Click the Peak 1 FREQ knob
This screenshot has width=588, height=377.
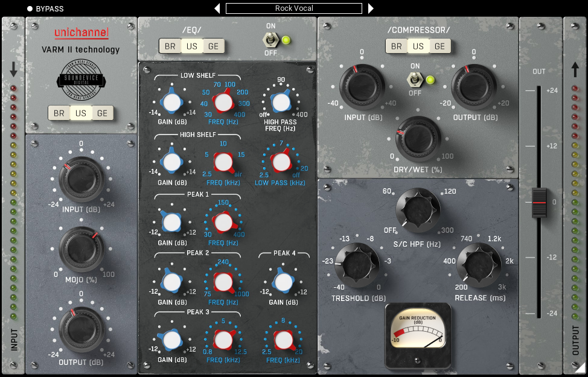tap(223, 223)
